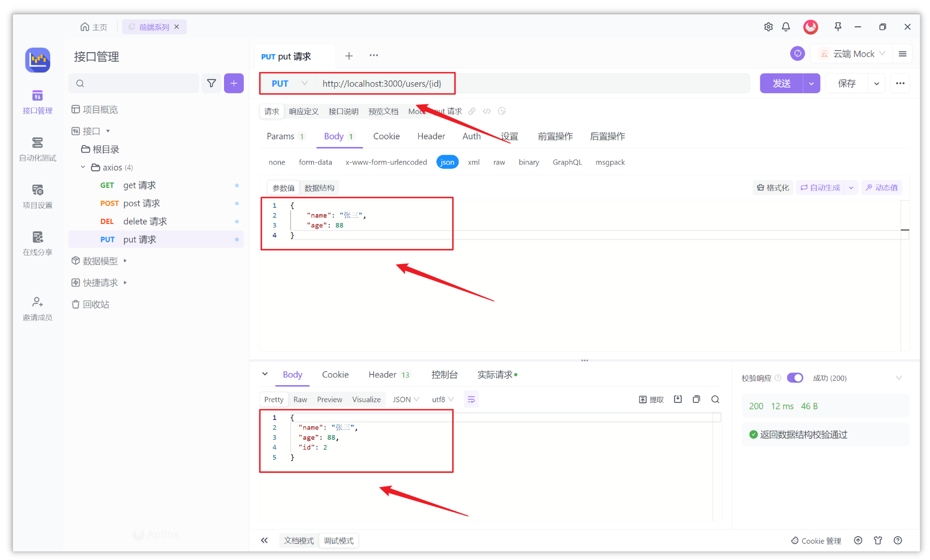Click the sidebar search input field

pos(134,83)
